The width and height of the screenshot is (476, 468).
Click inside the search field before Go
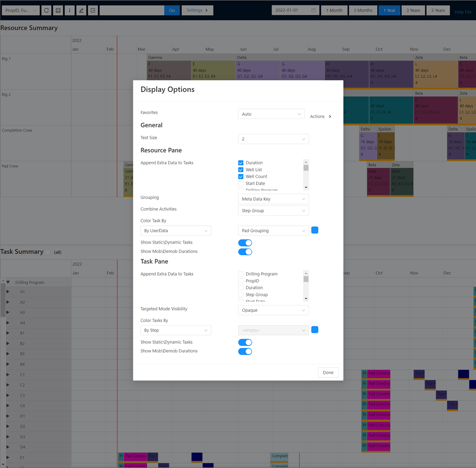click(x=132, y=10)
